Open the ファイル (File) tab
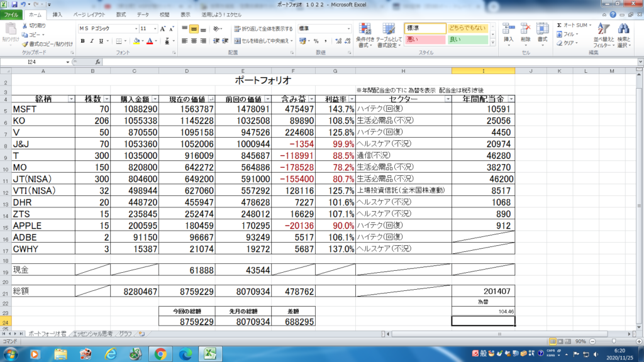 point(11,15)
